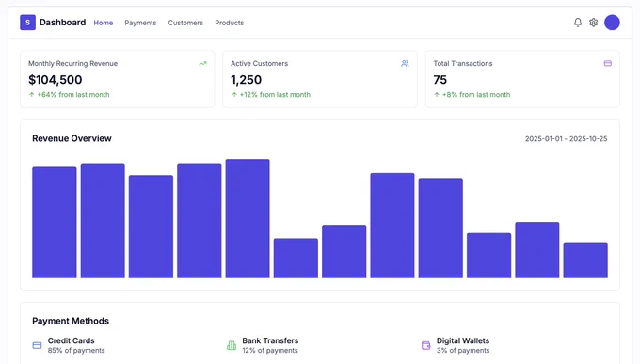Click the +12% from last month text
The image size is (640, 364).
pyautogui.click(x=275, y=95)
